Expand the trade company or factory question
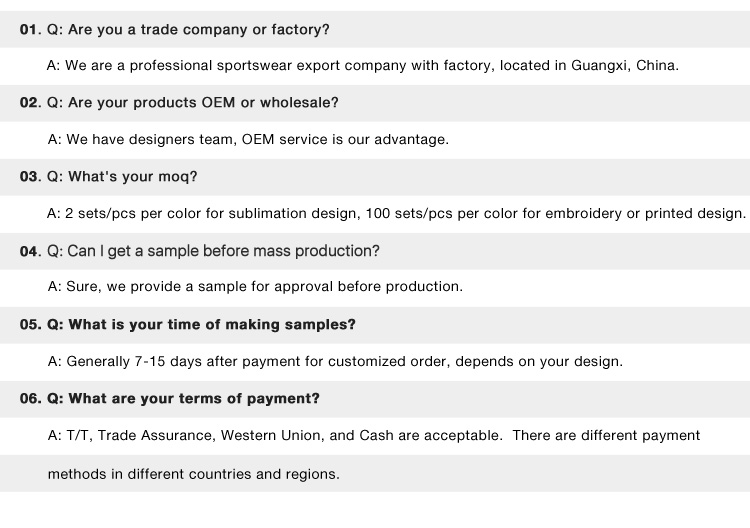This screenshot has width=750, height=528. tap(188, 30)
